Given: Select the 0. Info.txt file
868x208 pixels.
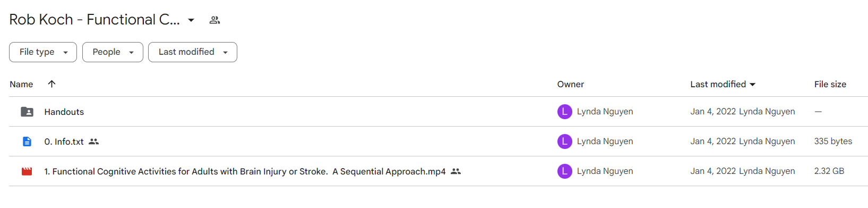Looking at the screenshot, I should point(439,142).
